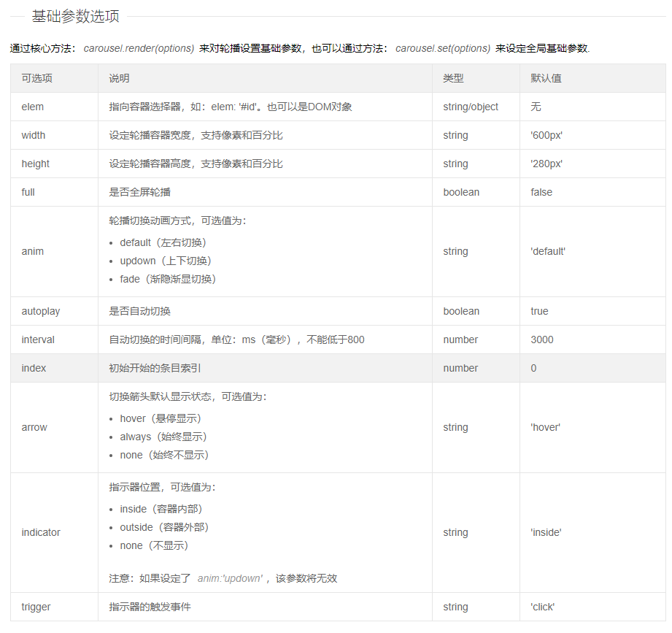The width and height of the screenshot is (672, 633).
Task: Collapse the 基础参数选项 section heading
Action: point(16,13)
